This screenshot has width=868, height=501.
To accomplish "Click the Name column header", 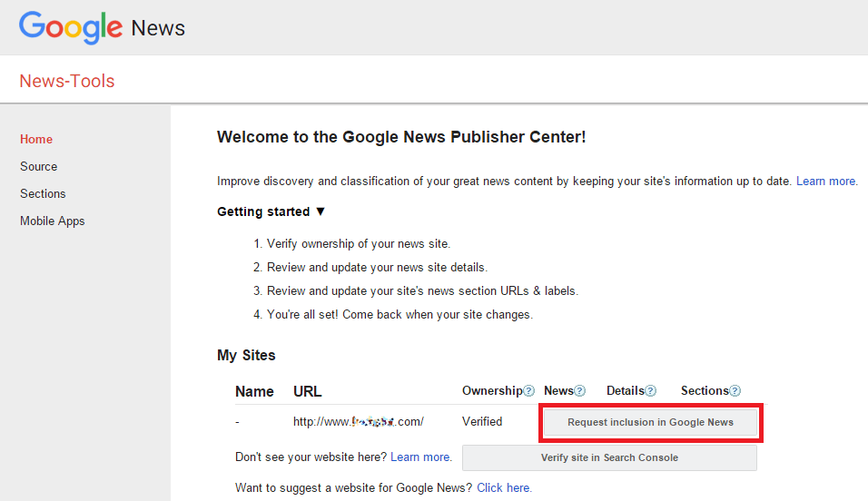I will coord(254,391).
